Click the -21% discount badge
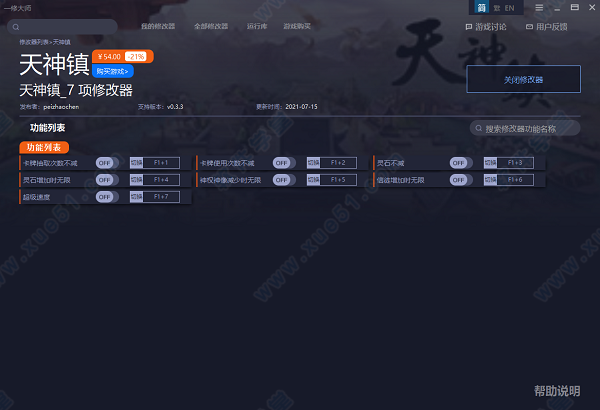 click(136, 57)
